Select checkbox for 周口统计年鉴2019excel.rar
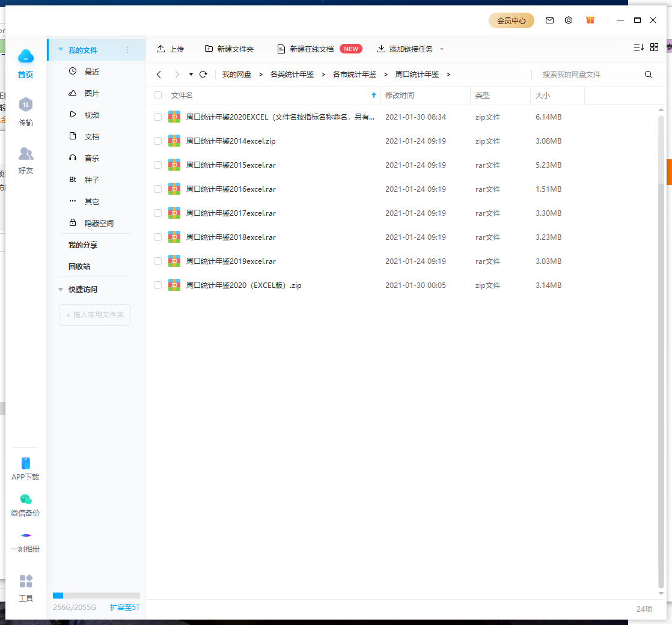Screen dimensions: 672x625 157,261
